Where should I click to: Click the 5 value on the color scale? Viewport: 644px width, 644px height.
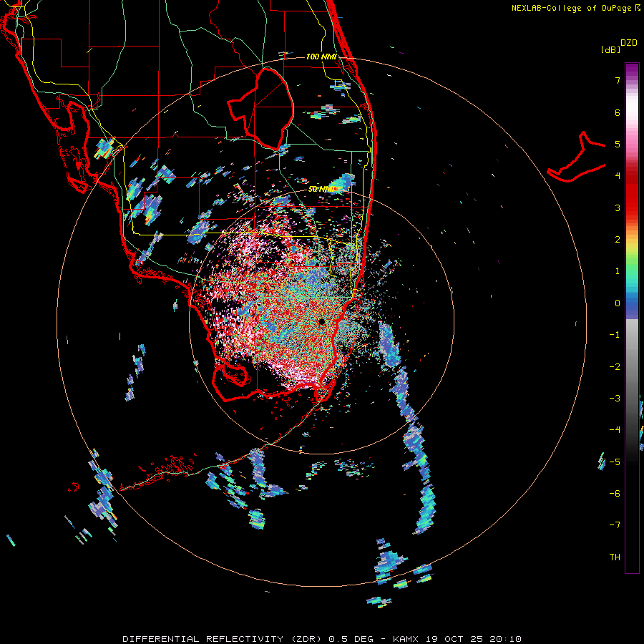point(618,144)
